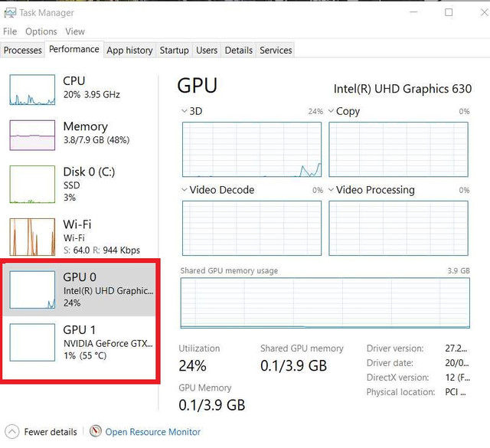Click the Open Resource Monitor link
The image size is (490, 448).
coord(153,432)
